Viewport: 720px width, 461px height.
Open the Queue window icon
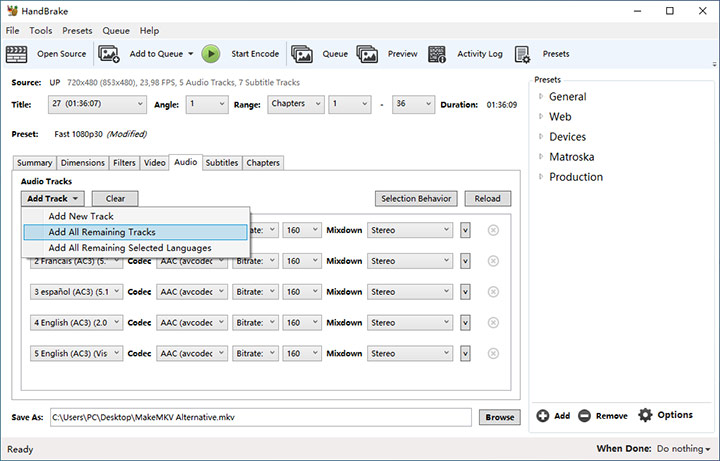(x=301, y=54)
